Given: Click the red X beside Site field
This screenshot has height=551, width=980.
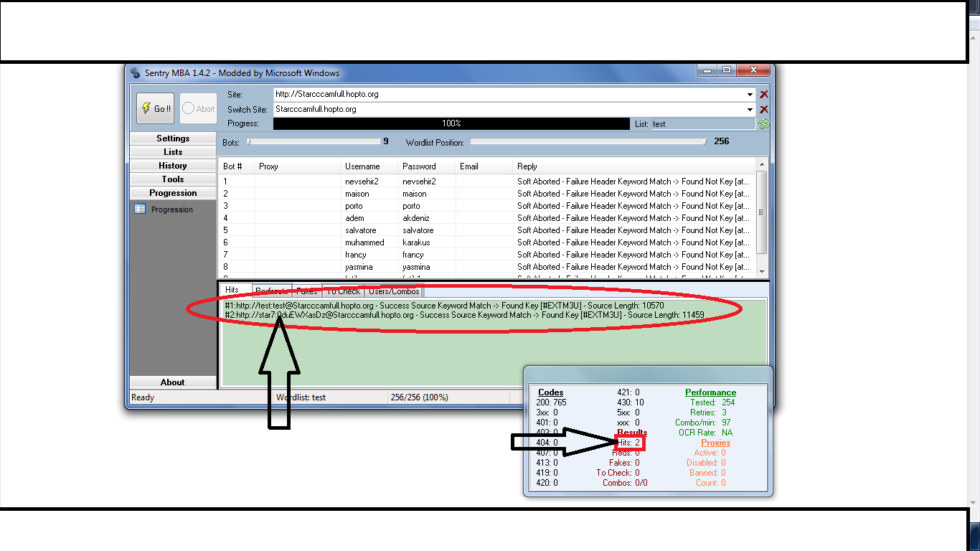Looking at the screenshot, I should point(764,94).
